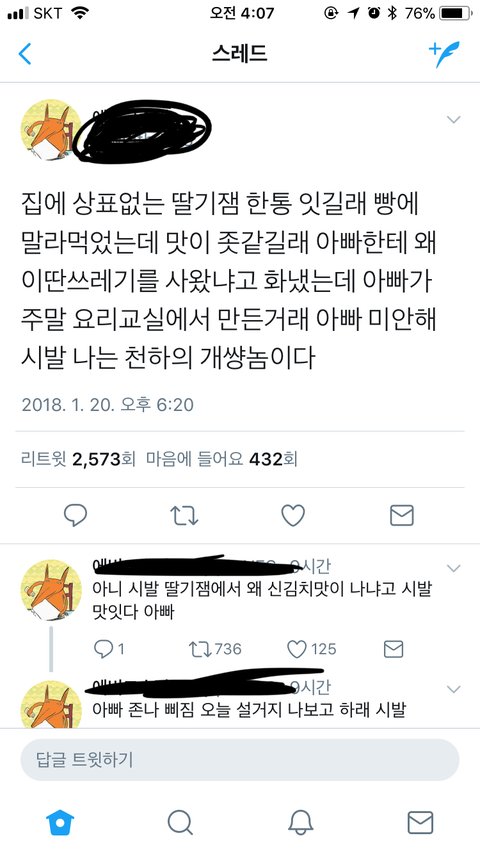Send the first reply via message envelope
Image resolution: width=480 pixels, height=854 pixels.
pyautogui.click(x=393, y=649)
